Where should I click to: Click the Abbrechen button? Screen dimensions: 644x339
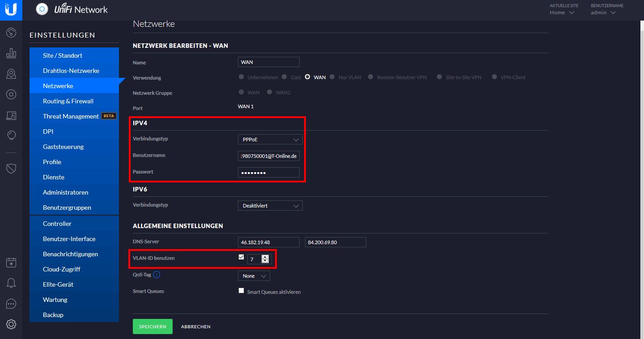click(196, 327)
